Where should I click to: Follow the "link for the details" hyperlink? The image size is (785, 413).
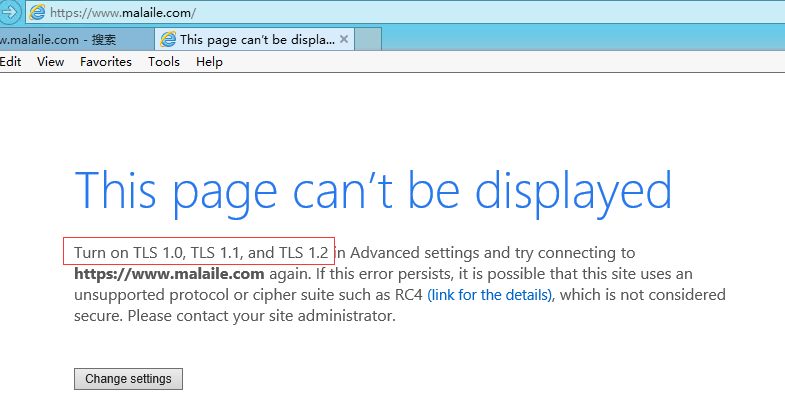(x=489, y=295)
